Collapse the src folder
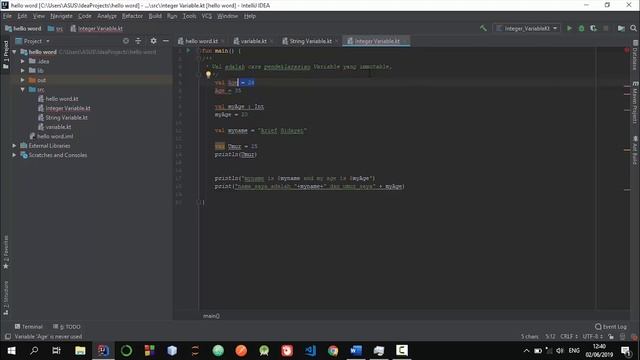This screenshot has height=360, width=640. (23, 89)
